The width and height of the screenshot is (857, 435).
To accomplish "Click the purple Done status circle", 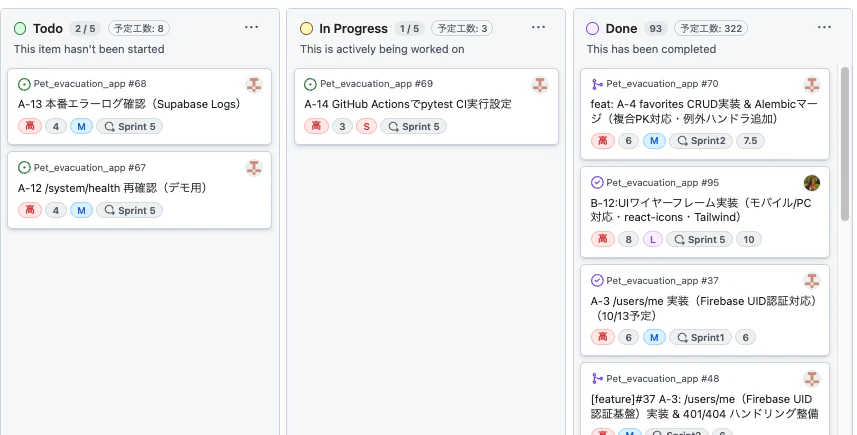I will click(x=592, y=28).
